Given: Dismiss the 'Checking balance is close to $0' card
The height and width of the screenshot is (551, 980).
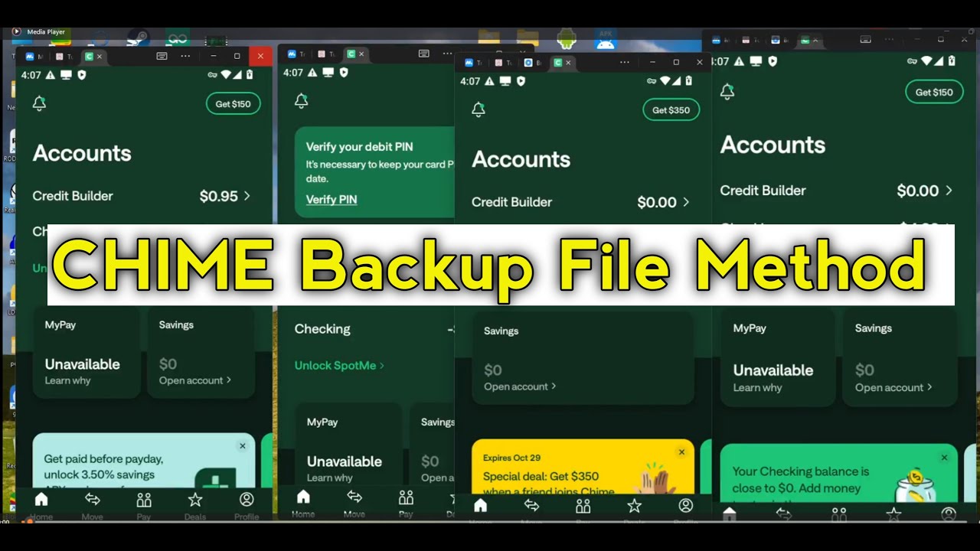Looking at the screenshot, I should [x=944, y=458].
